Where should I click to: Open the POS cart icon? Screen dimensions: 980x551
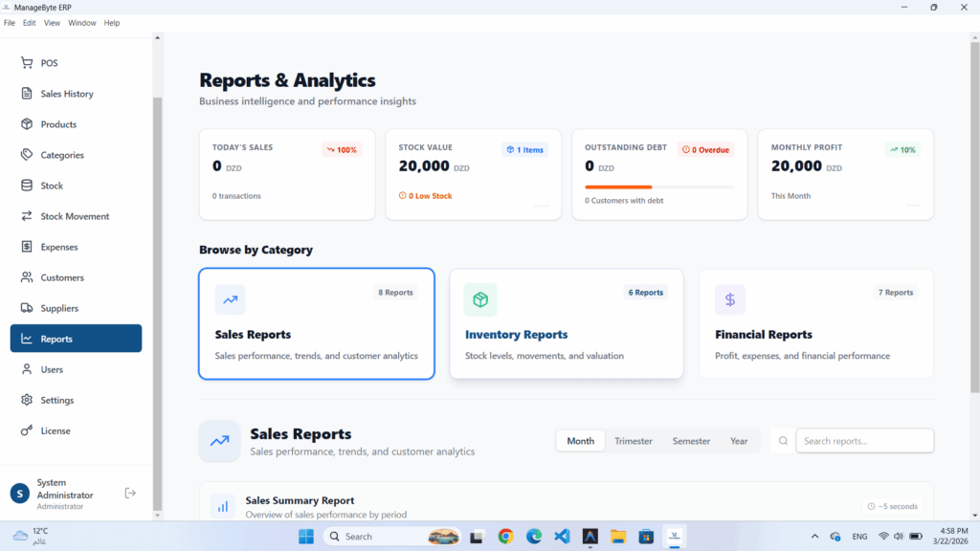(x=26, y=62)
